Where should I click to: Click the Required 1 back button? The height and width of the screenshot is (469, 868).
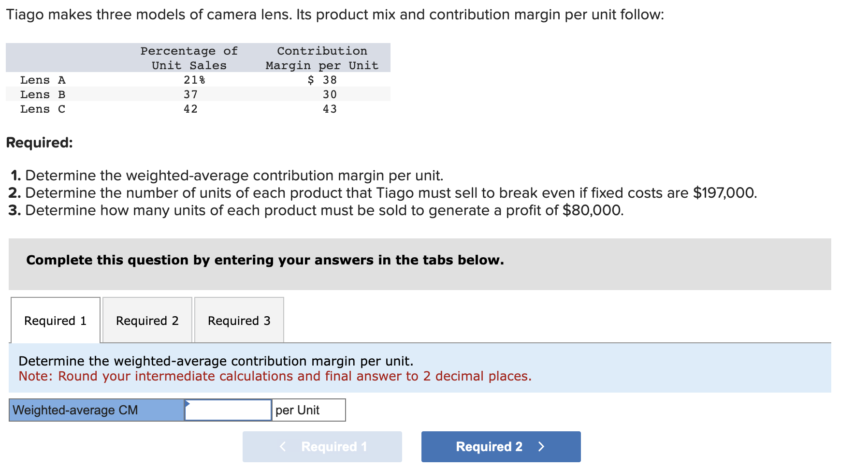321,446
